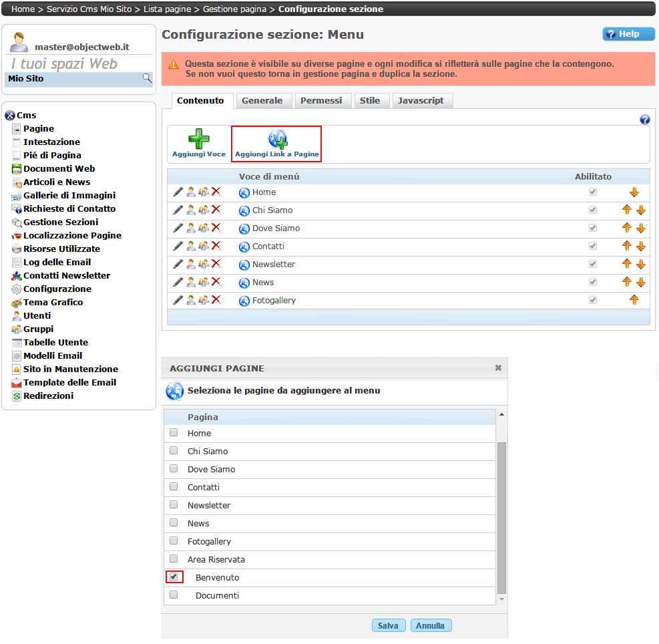Open group permissions icon for News row
This screenshot has width=659, height=644.
point(204,282)
